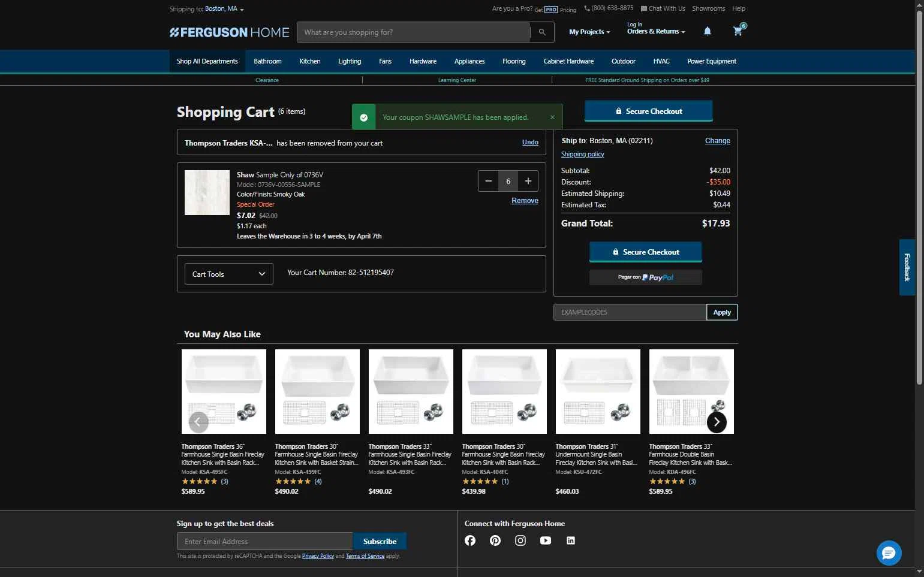Decrease Shaw sample quantity

[489, 181]
